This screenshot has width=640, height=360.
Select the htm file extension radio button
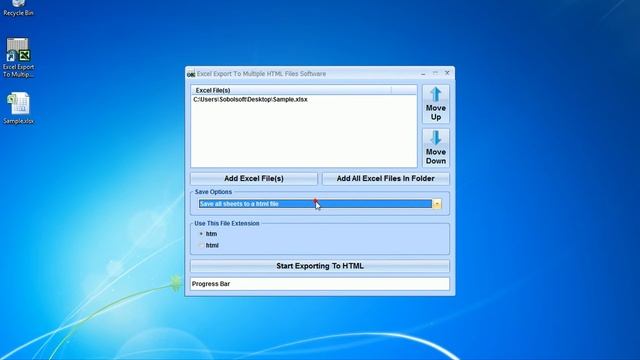coord(201,234)
